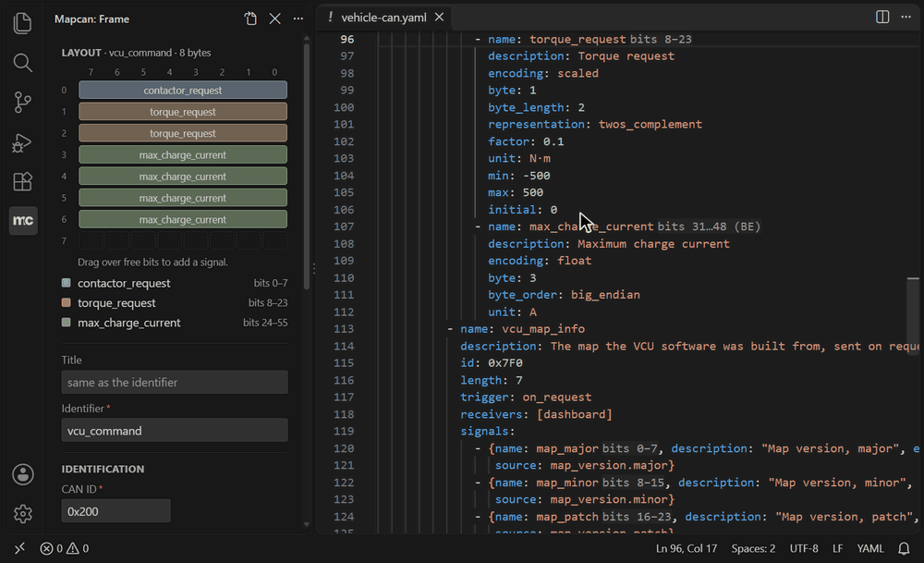
Task: Change language mode YAML in status bar
Action: 870,548
